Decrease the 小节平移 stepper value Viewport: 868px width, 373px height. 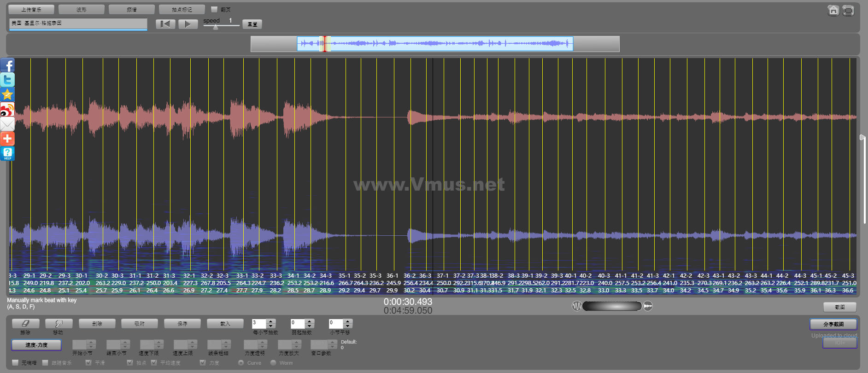(348, 326)
